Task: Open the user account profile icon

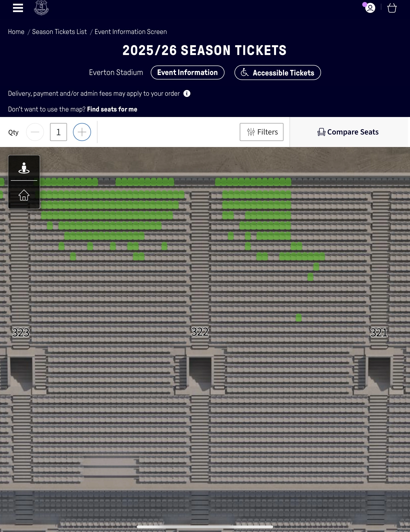Action: coord(370,8)
